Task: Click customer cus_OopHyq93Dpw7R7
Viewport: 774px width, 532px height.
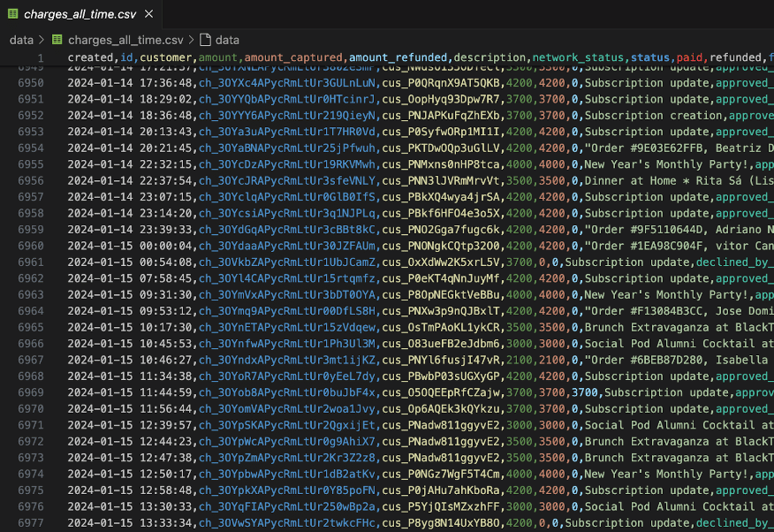Action: click(x=441, y=99)
